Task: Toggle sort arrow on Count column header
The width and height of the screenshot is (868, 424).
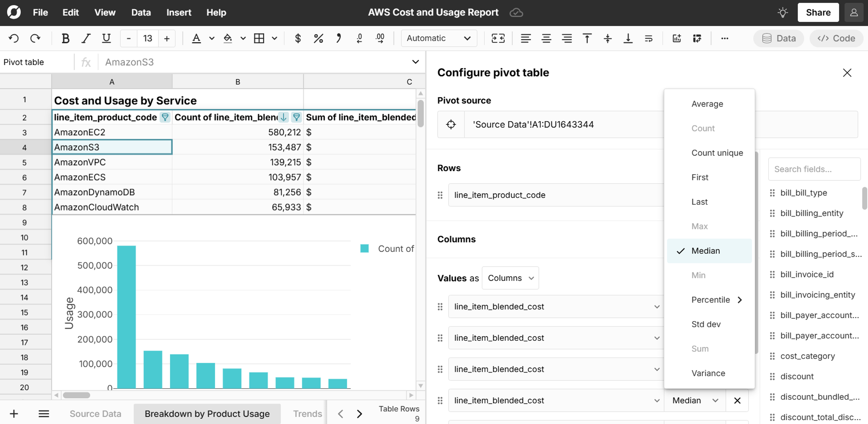Action: (284, 117)
